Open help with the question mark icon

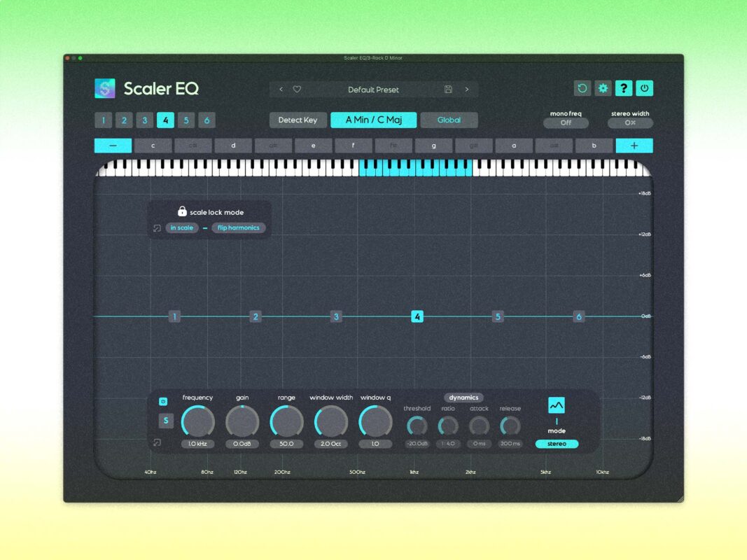point(624,88)
